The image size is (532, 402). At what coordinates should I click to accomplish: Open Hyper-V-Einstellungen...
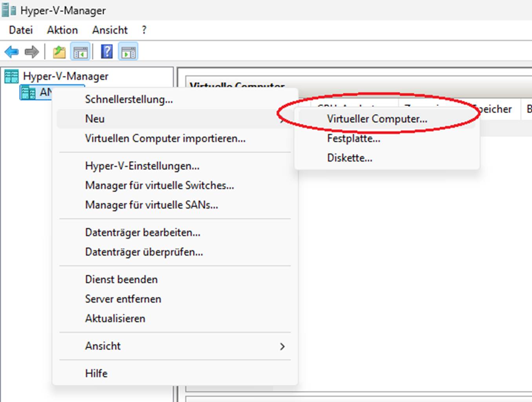coord(175,166)
